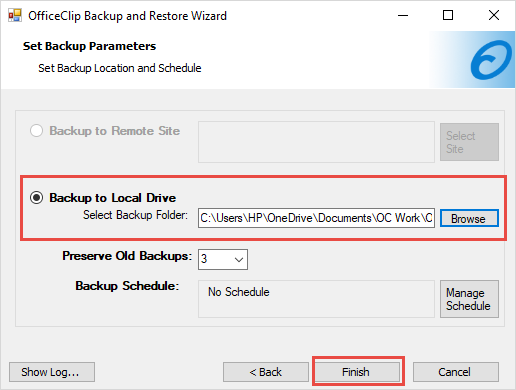Click Manage Schedule button
Image resolution: width=516 pixels, height=390 pixels.
(469, 299)
